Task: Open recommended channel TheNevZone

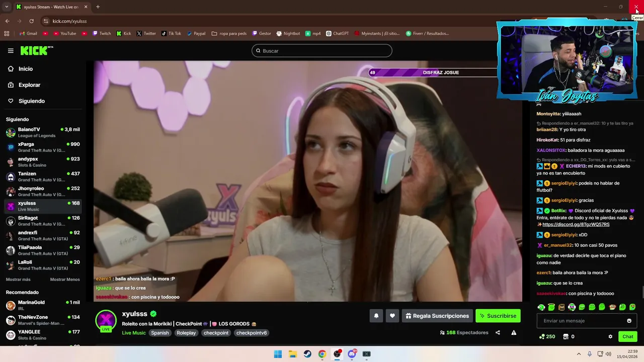Action: point(43,320)
